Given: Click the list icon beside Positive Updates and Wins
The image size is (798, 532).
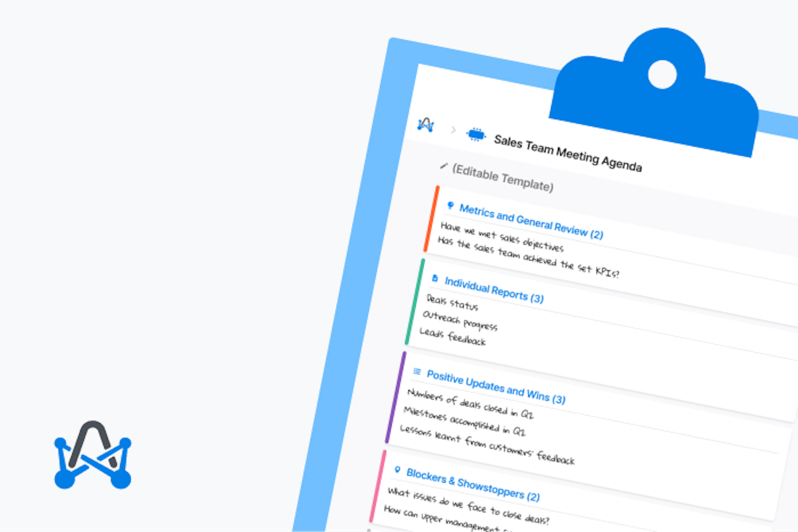Looking at the screenshot, I should point(417,371).
